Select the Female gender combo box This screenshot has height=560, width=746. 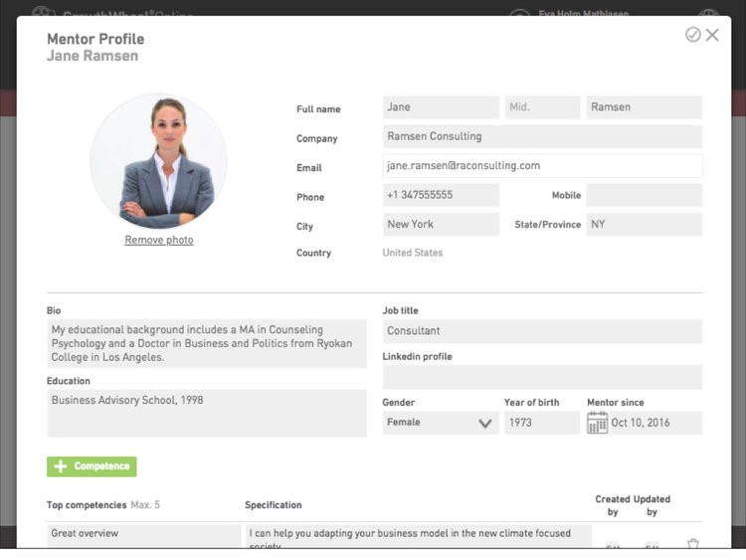tap(441, 423)
